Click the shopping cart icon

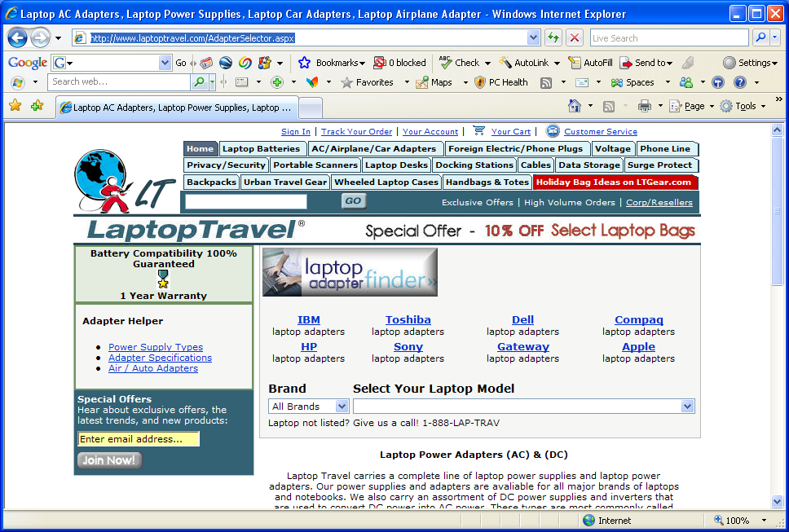point(478,131)
